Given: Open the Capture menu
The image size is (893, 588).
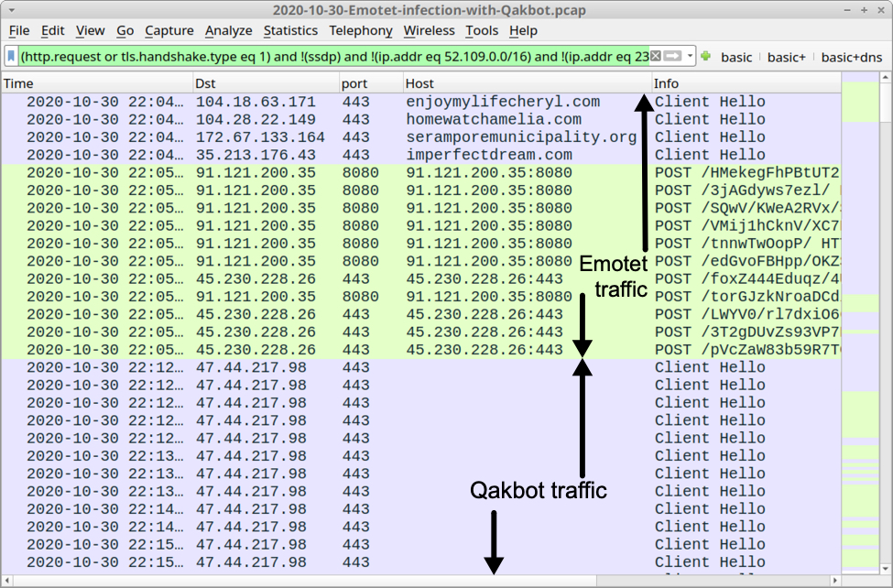Looking at the screenshot, I should coord(169,31).
